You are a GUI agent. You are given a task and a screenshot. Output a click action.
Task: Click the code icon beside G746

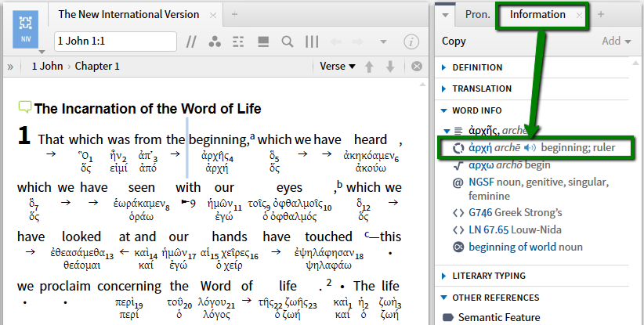tap(458, 212)
